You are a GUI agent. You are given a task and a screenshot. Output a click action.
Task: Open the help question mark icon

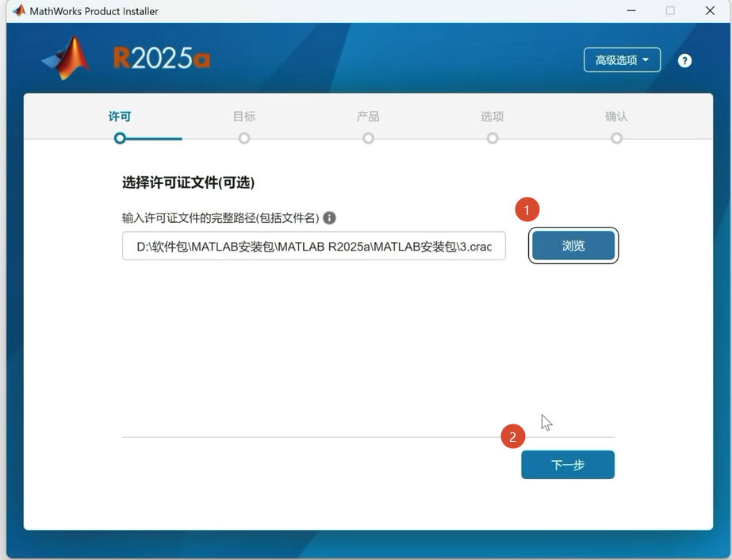click(684, 60)
